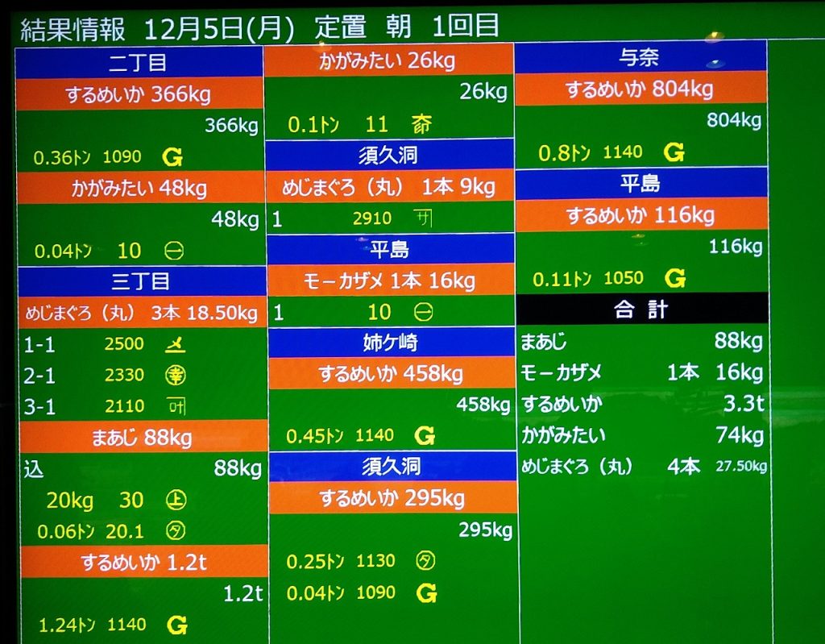Open the 二丁目 section header
This screenshot has width=825, height=644.
tap(139, 62)
